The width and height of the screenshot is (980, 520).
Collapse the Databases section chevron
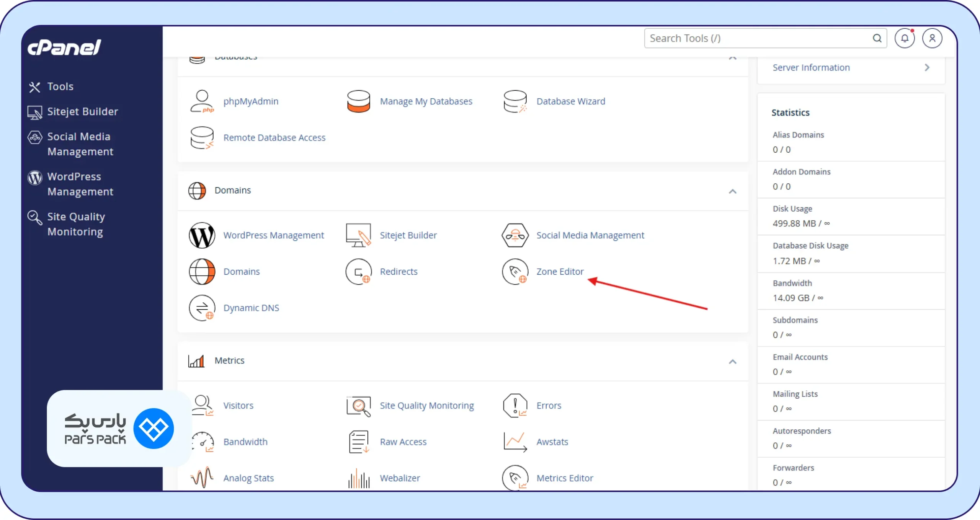[x=732, y=58]
